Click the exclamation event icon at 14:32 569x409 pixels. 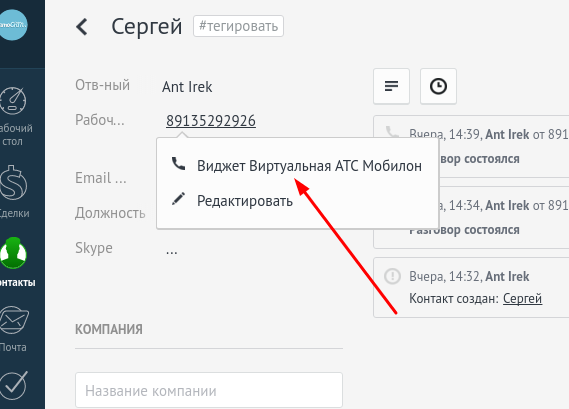pyautogui.click(x=392, y=277)
